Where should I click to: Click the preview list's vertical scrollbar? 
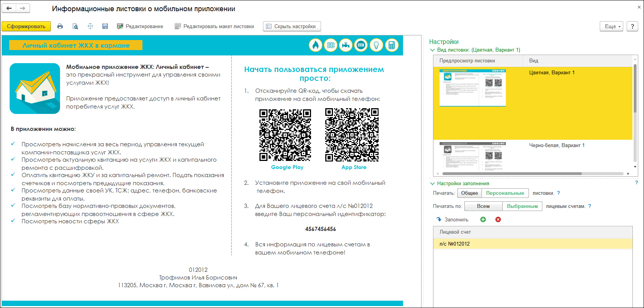[635, 89]
